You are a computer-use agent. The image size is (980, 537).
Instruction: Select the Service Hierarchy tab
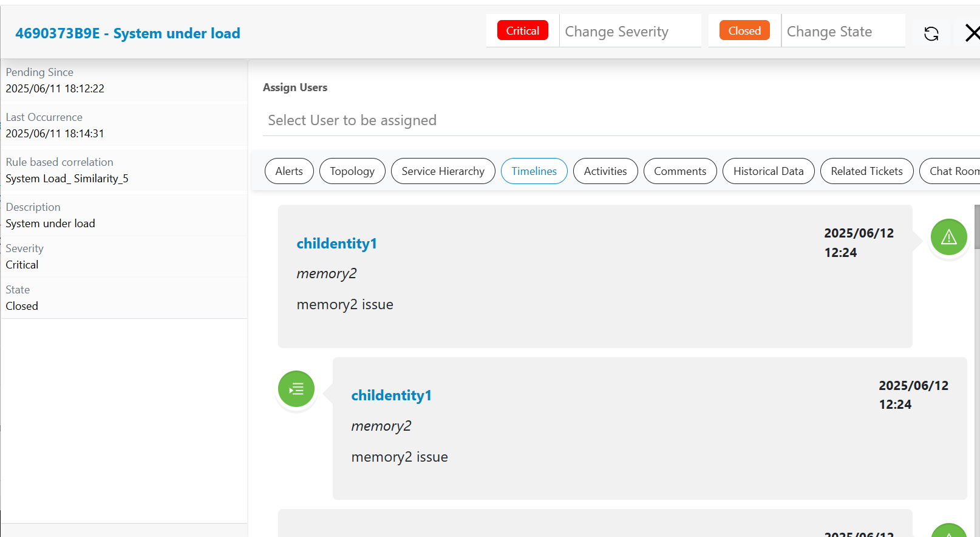[x=443, y=171]
